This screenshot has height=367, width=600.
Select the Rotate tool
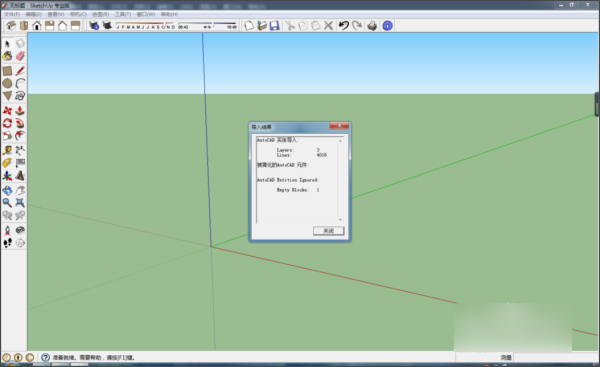pyautogui.click(x=7, y=123)
